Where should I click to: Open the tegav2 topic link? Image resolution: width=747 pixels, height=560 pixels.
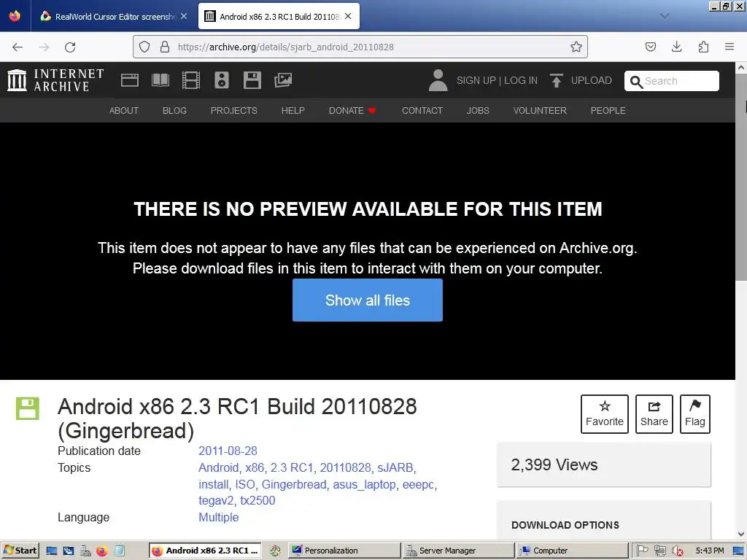click(x=216, y=500)
